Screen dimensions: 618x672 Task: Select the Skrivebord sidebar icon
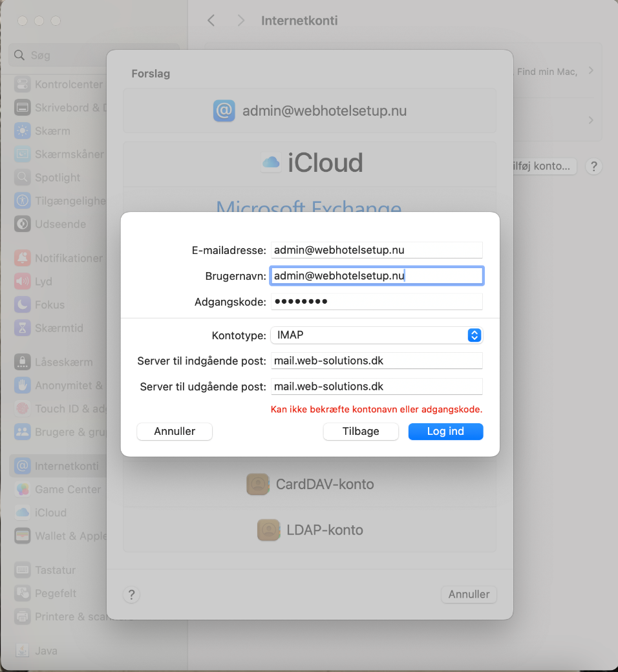tap(22, 107)
